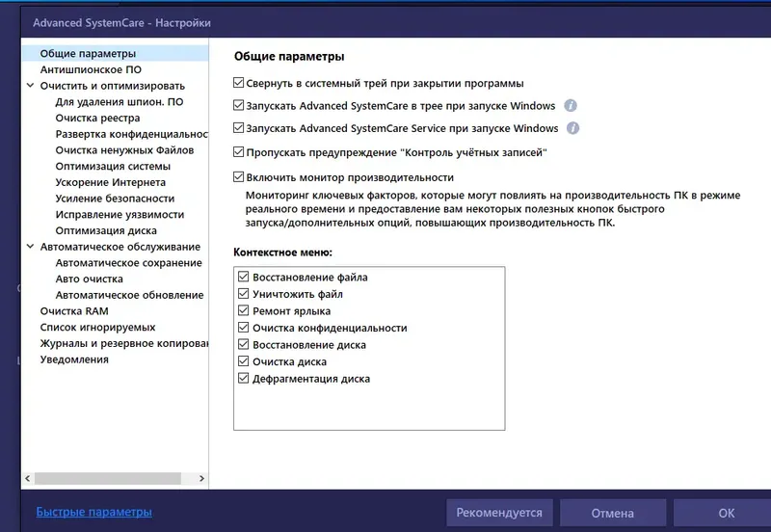Image resolution: width=771 pixels, height=532 pixels.
Task: Open 'Очистить и оптимизировать' settings section
Action: point(113,86)
